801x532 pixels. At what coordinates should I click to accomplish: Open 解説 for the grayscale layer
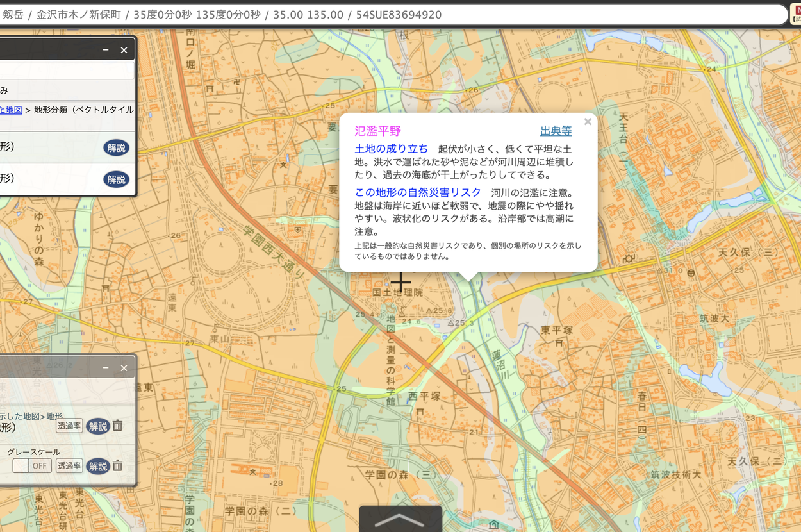point(97,466)
